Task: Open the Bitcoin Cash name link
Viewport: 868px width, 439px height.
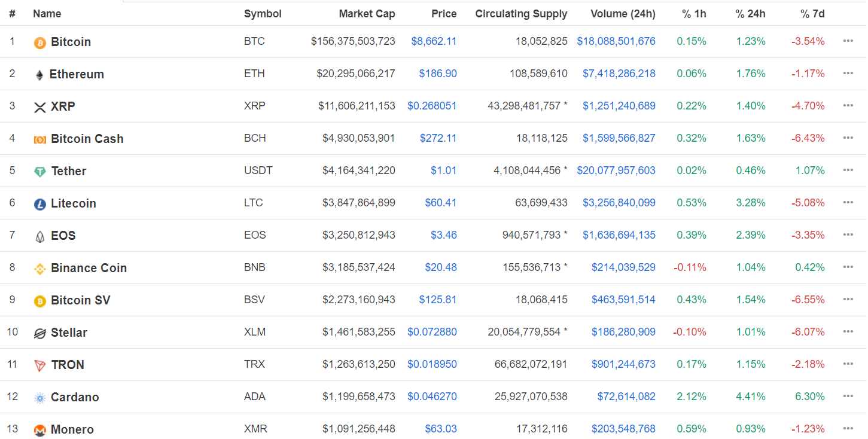Action: click(x=87, y=139)
